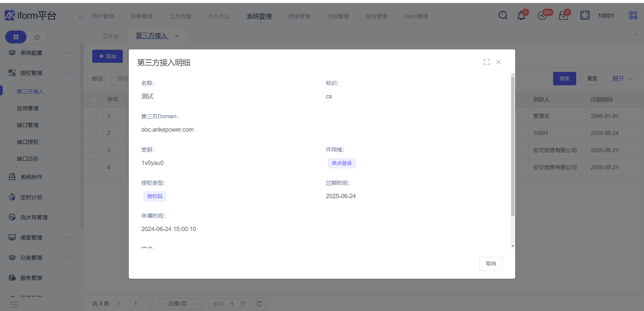
Task: Toggle fullscreen with the screen icon
Action: click(x=585, y=15)
